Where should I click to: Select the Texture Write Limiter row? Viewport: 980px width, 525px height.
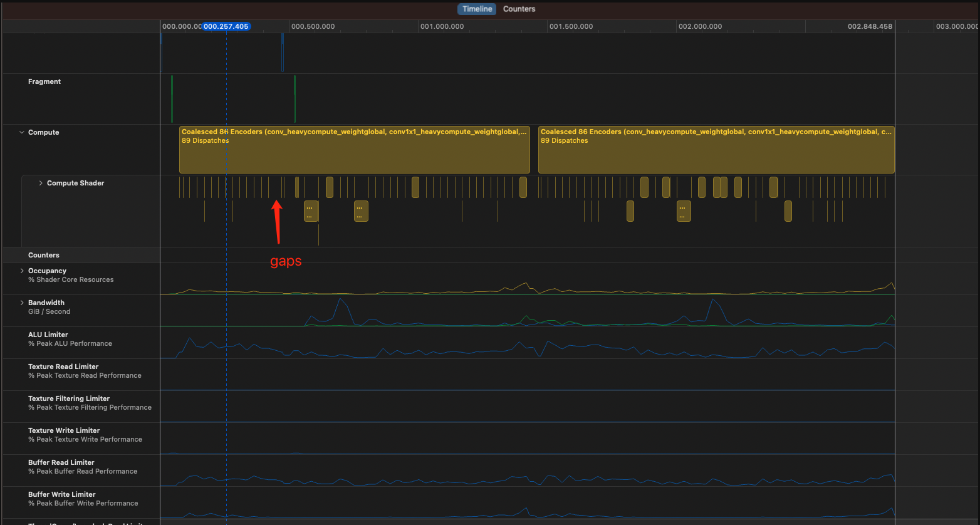coord(64,430)
